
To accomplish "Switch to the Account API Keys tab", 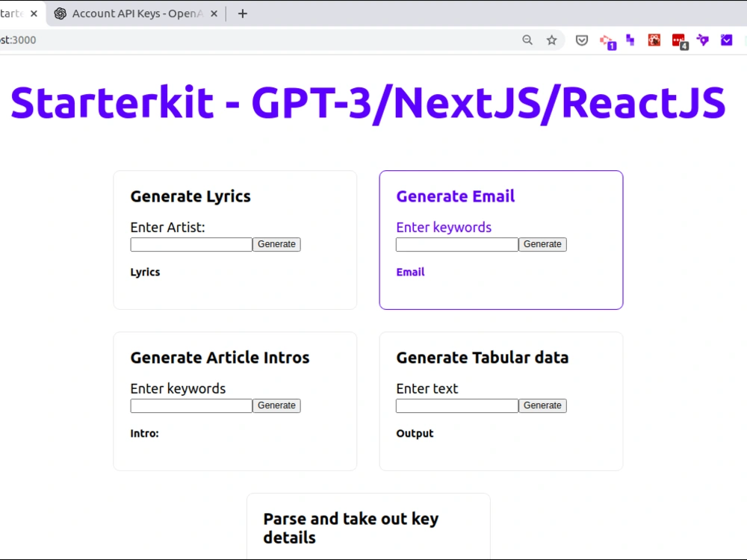I will click(127, 13).
